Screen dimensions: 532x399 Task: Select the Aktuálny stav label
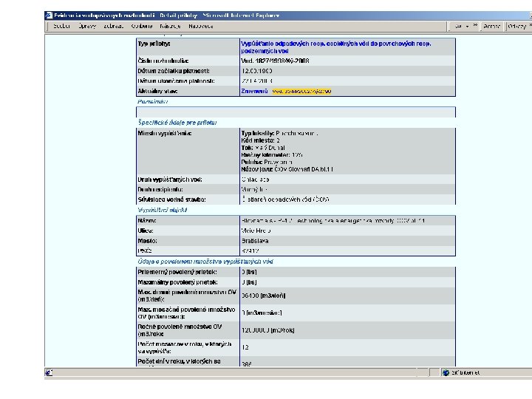pyautogui.click(x=157, y=91)
